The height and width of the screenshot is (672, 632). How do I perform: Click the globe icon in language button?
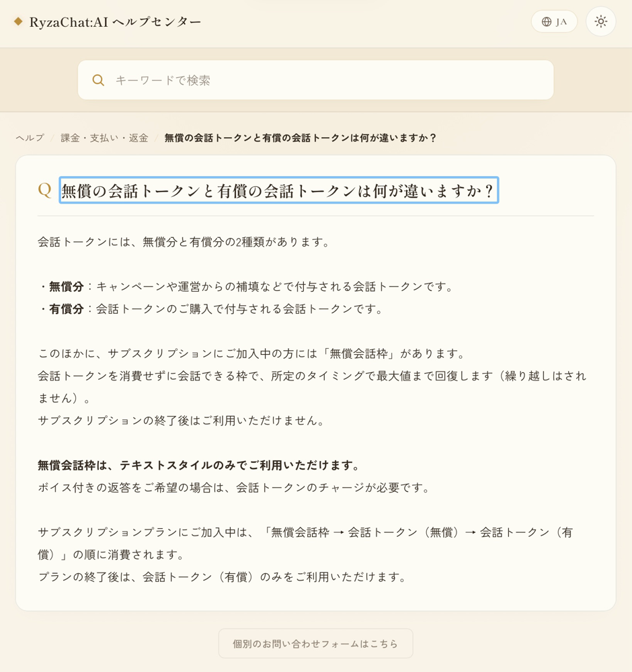[546, 22]
